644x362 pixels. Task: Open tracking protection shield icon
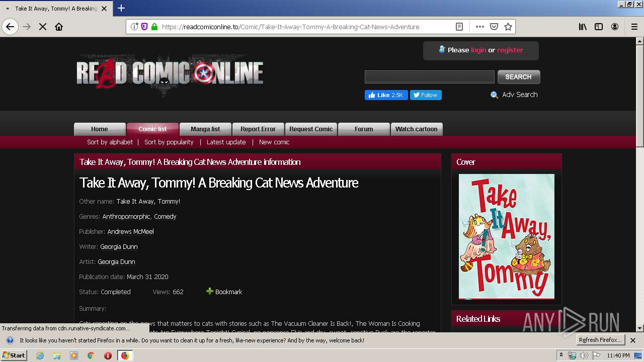[144, 27]
